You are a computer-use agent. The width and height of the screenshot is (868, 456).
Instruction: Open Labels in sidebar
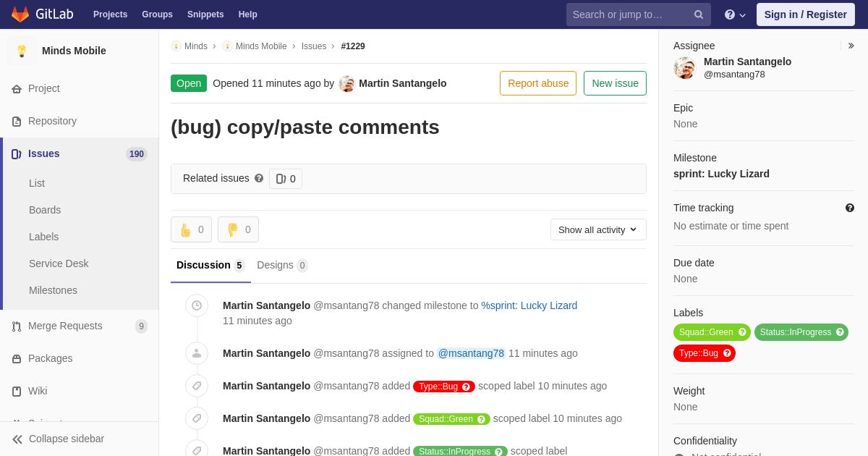(x=43, y=237)
